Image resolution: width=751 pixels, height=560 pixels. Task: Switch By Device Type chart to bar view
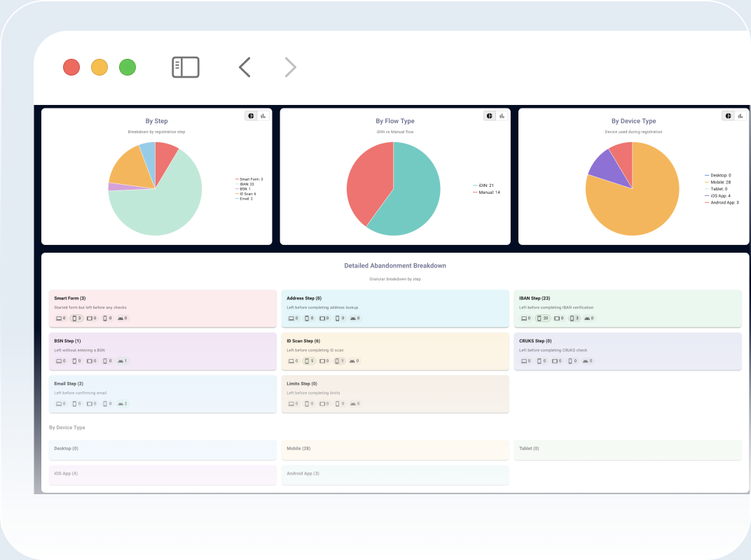click(x=740, y=115)
